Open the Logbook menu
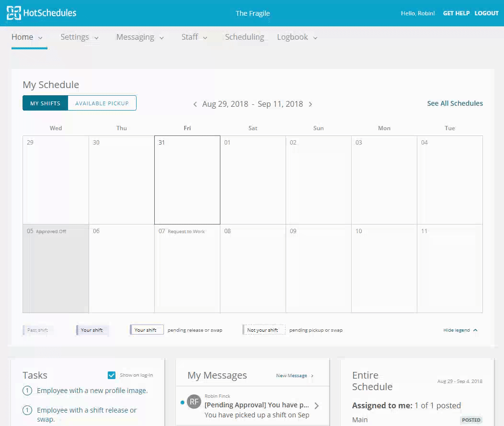 297,37
